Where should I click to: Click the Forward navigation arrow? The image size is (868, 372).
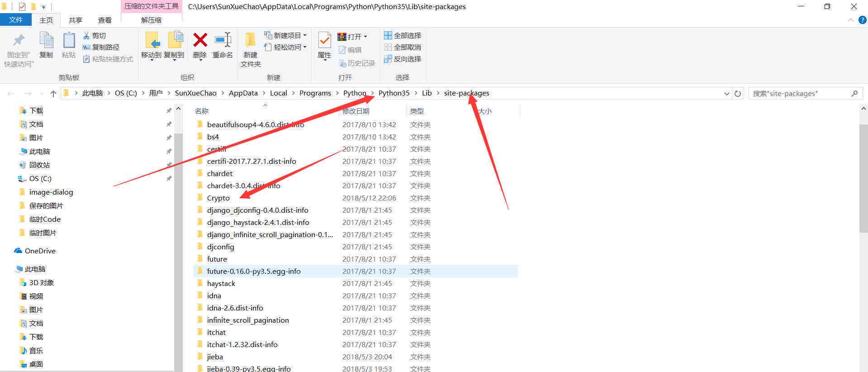point(28,93)
